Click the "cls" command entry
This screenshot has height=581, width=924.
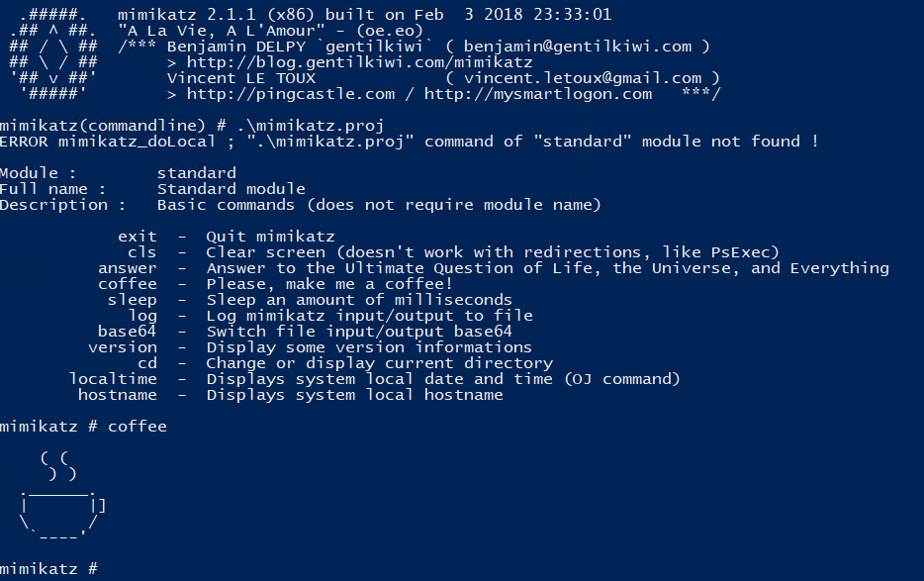[142, 252]
